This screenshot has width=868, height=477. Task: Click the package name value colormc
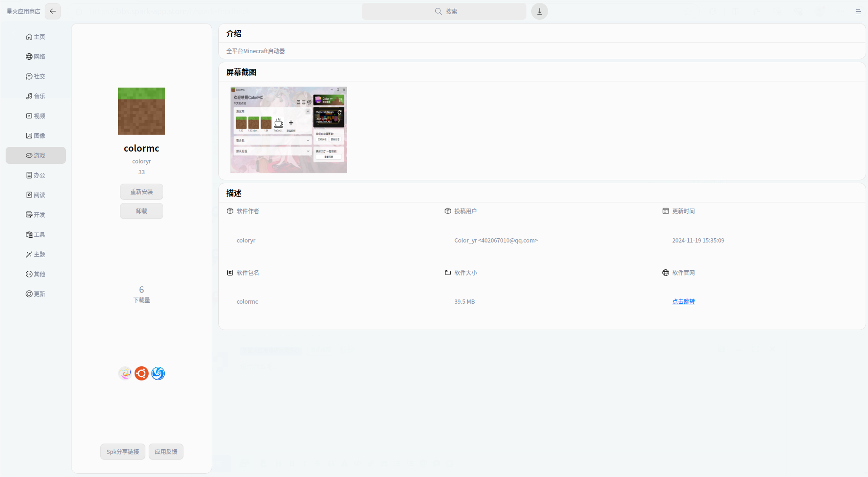[x=247, y=301]
